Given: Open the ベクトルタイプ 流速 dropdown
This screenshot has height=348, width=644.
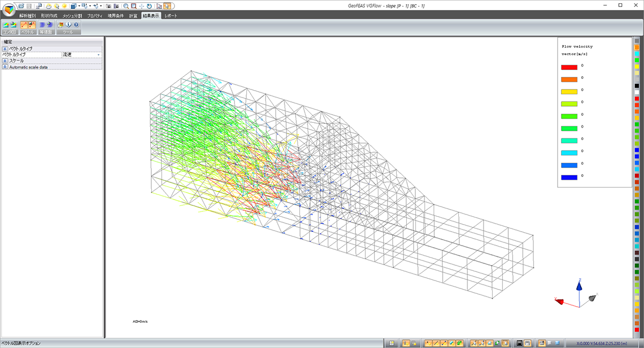Looking at the screenshot, I should click(x=98, y=55).
